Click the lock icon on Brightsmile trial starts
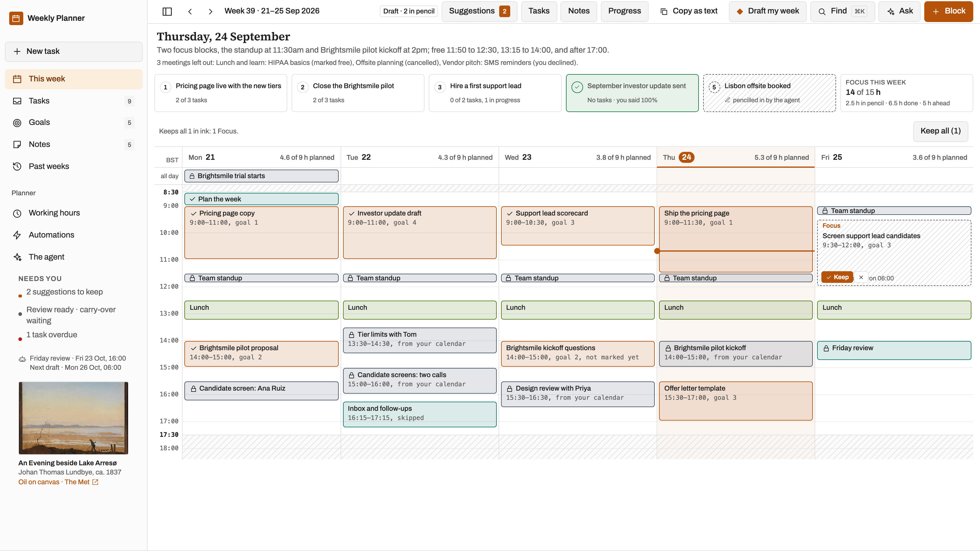This screenshot has height=551, width=980. tap(192, 176)
